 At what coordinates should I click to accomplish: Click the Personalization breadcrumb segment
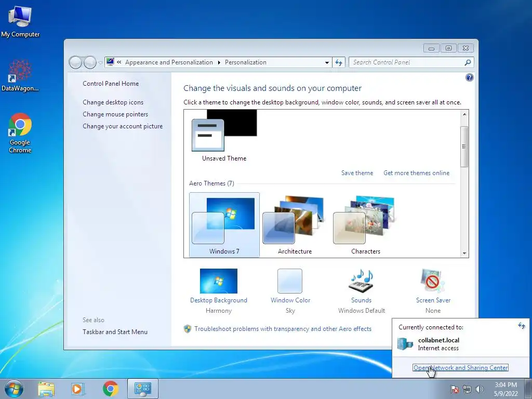[x=246, y=62]
